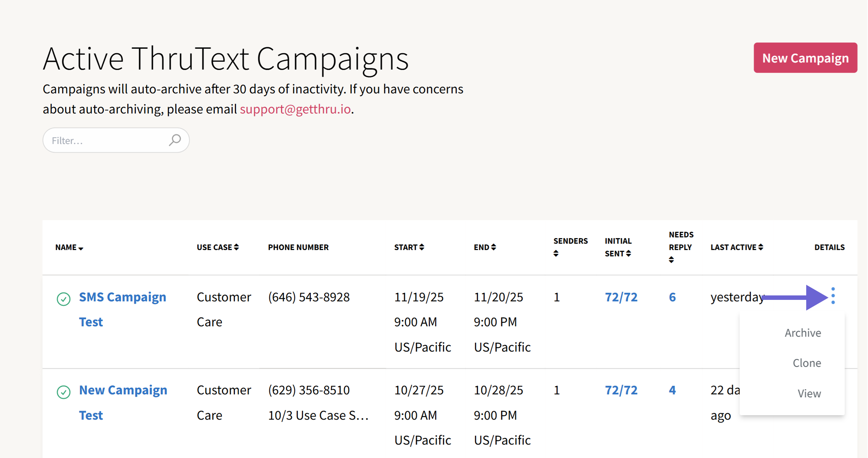This screenshot has width=868, height=458.
Task: Expand the truncated '10/3 Use Case S...' text
Action: [x=318, y=415]
